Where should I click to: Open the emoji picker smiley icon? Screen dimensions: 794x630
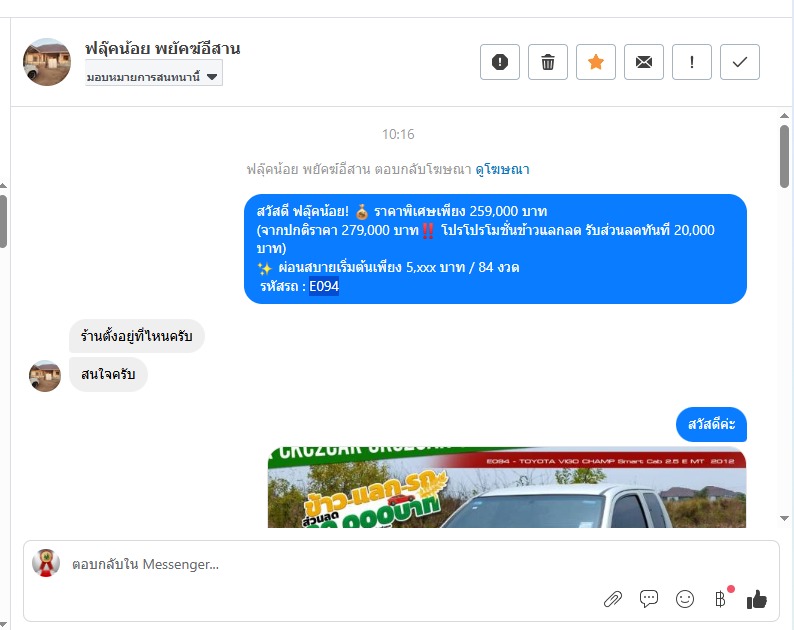(x=685, y=599)
